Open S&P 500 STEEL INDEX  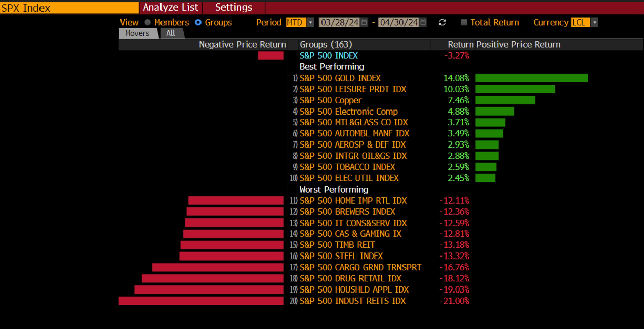341,256
